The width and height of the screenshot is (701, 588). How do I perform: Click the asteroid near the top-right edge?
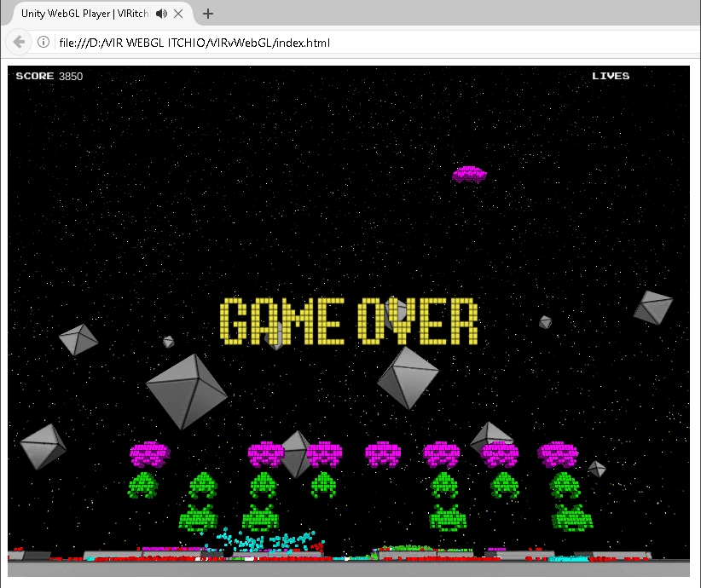tap(652, 307)
